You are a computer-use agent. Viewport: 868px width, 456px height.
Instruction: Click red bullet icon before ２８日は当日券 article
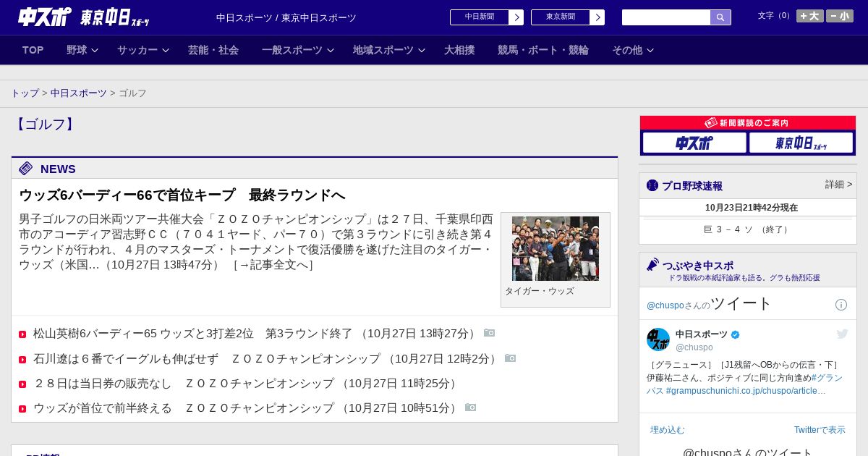[22, 384]
